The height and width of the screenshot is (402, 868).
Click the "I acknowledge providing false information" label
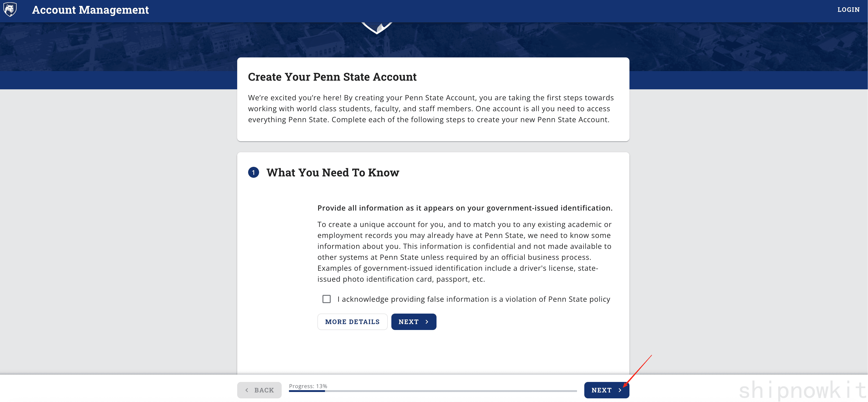click(473, 299)
